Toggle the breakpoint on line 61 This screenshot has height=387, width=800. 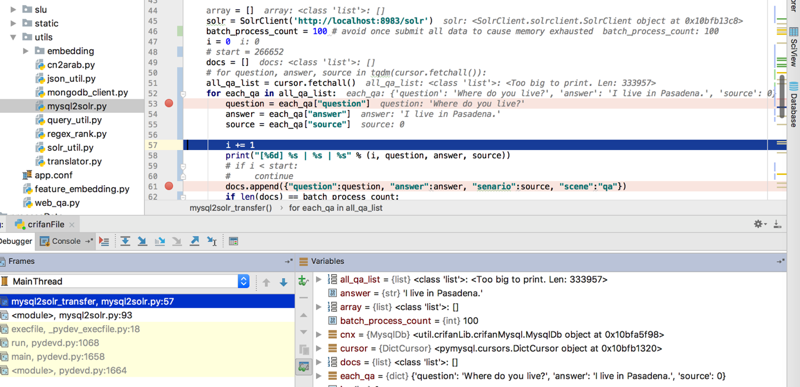pos(169,186)
